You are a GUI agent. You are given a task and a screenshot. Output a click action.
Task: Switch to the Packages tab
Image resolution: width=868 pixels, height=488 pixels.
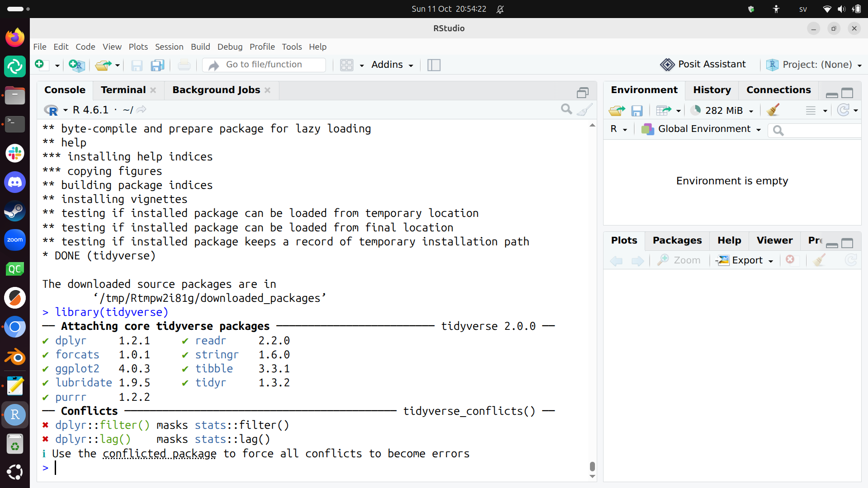coord(677,240)
